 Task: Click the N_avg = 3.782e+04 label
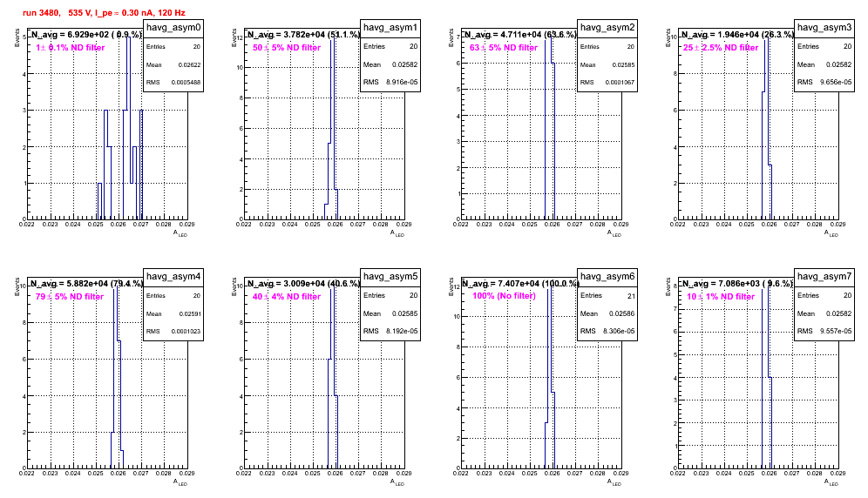(303, 34)
